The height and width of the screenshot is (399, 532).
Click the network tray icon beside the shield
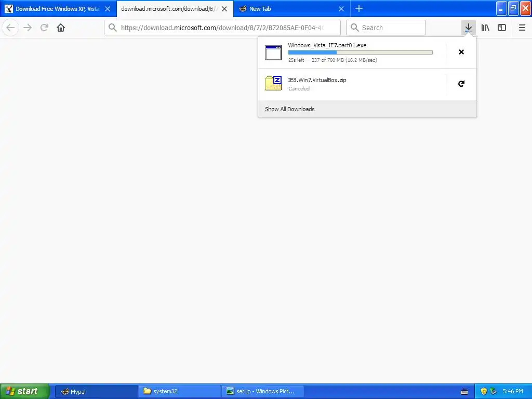pos(494,391)
